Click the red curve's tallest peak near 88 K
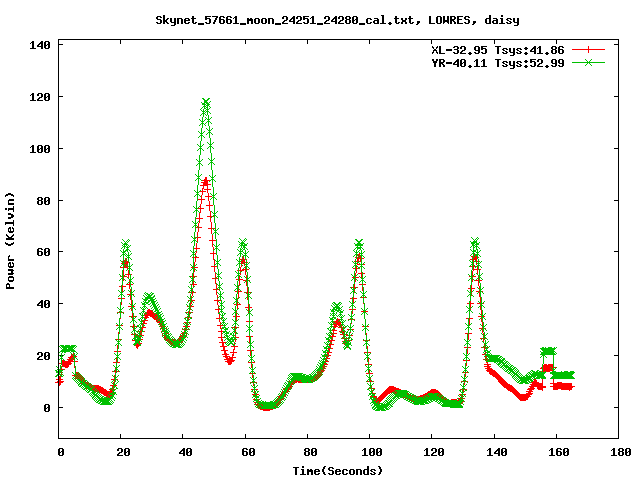This screenshot has height=480, width=640. point(205,180)
